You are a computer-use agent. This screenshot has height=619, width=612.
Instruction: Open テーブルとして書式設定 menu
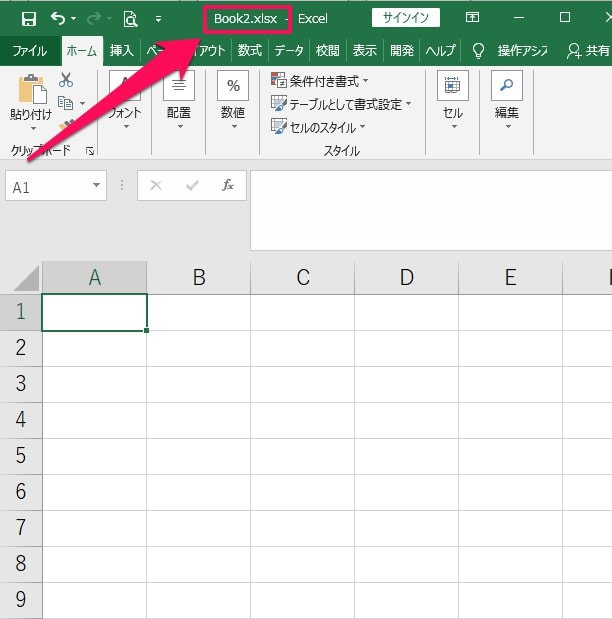pos(341,104)
